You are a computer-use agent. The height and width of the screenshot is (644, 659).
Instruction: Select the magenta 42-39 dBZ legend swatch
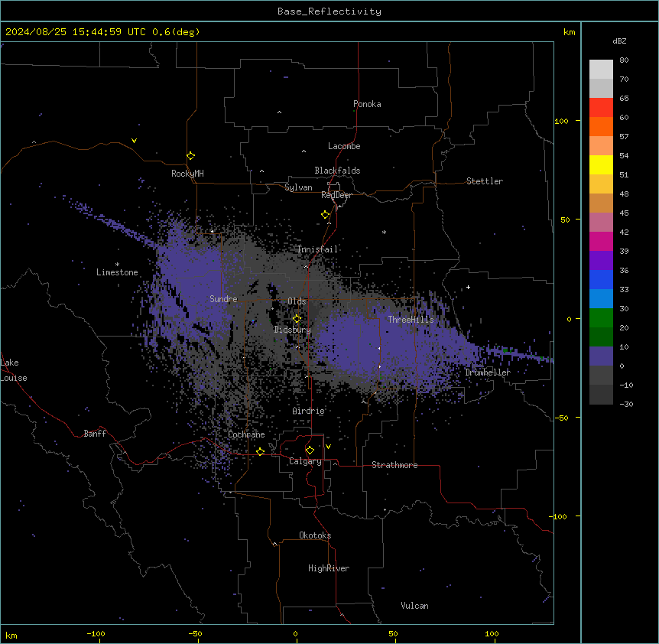click(601, 241)
